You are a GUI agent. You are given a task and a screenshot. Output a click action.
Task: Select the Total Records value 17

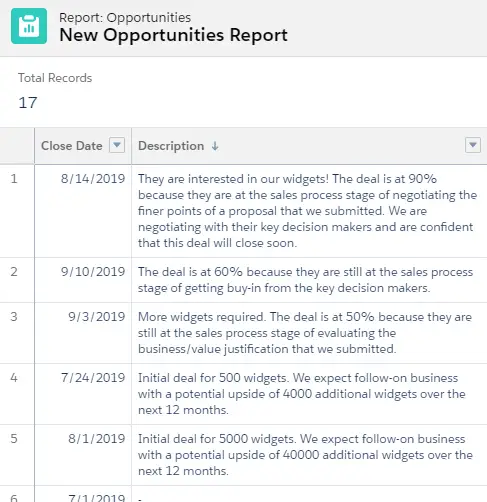pos(28,103)
